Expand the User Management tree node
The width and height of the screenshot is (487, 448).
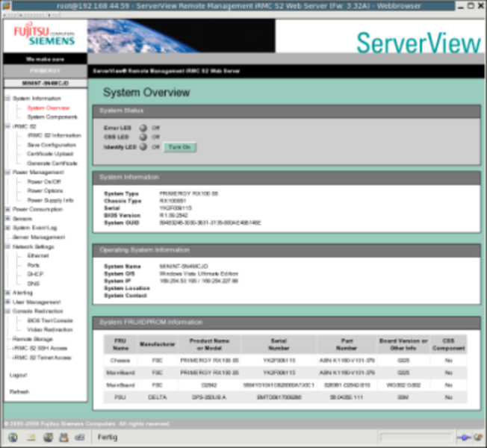point(8,302)
